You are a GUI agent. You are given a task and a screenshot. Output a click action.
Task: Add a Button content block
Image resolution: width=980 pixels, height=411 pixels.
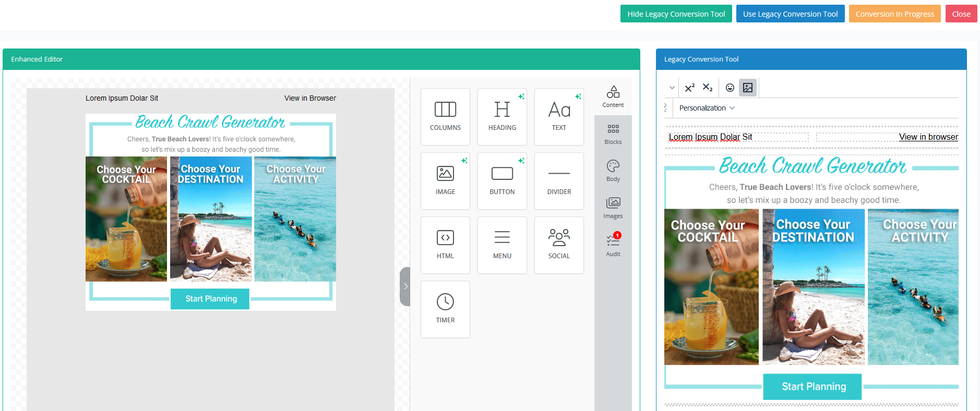[x=502, y=181]
